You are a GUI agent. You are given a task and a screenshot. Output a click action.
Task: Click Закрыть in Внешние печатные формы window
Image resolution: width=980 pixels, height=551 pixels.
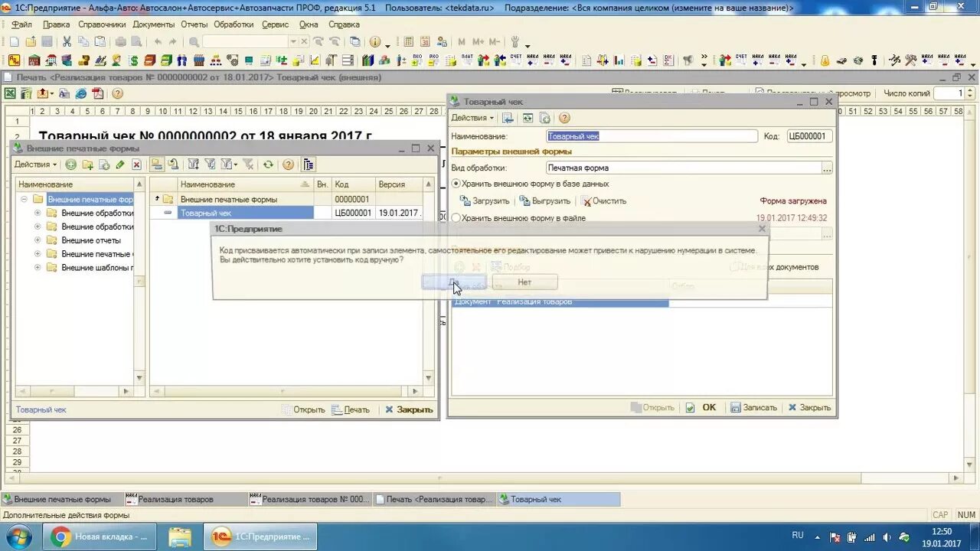(x=409, y=409)
